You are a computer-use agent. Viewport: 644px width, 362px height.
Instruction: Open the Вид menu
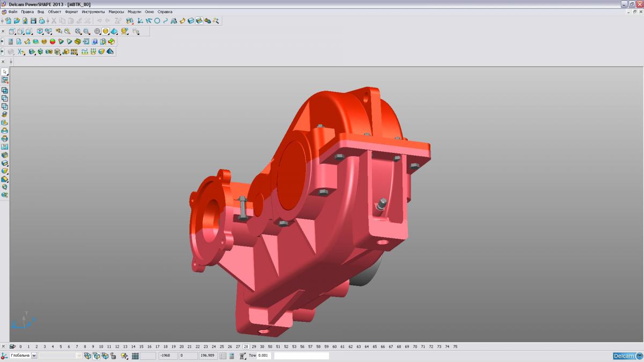click(41, 11)
